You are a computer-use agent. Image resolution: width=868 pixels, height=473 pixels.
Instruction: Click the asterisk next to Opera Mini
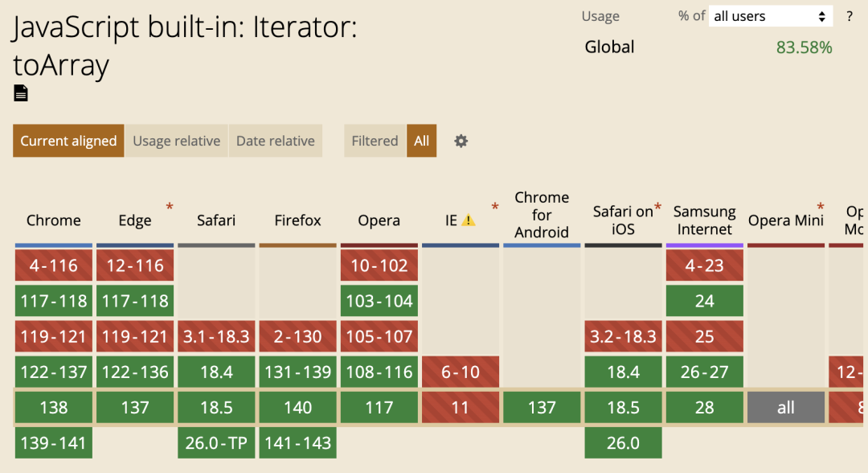point(821,207)
